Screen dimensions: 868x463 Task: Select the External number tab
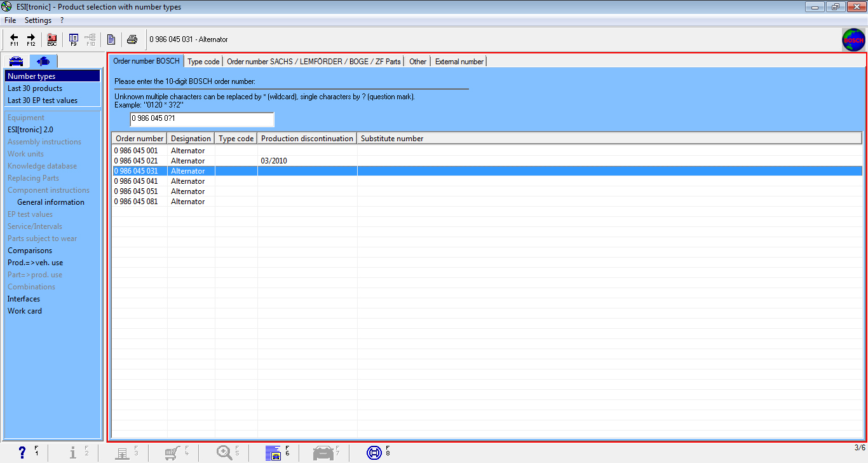tap(459, 62)
